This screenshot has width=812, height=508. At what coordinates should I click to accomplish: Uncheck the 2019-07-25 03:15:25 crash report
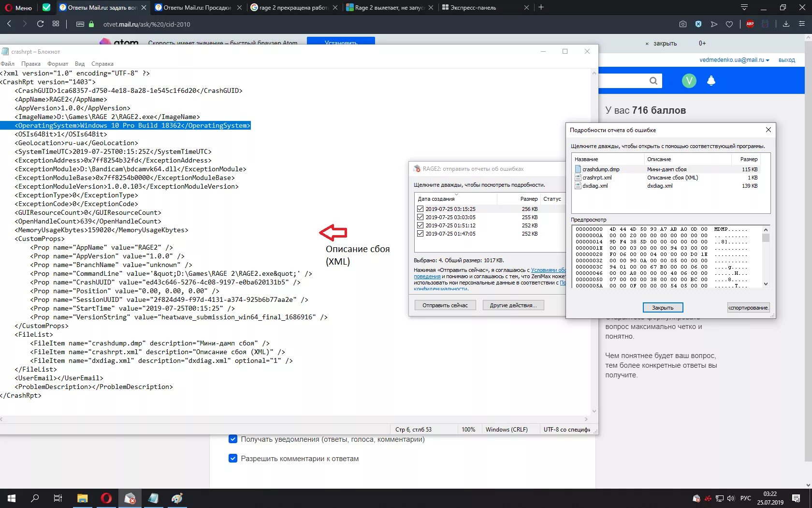pyautogui.click(x=420, y=209)
